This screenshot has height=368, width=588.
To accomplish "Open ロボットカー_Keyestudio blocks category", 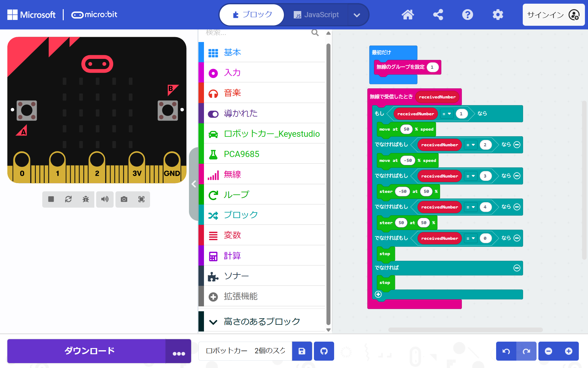I will 271,134.
